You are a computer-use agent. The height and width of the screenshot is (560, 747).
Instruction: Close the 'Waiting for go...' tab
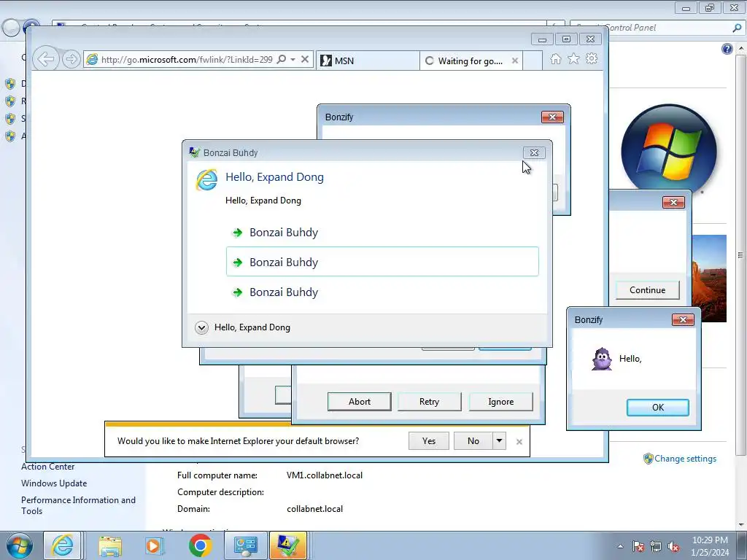[514, 61]
